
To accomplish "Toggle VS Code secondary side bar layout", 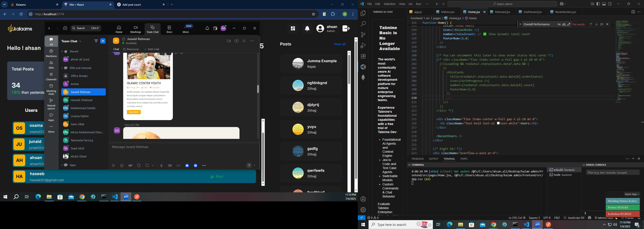I will pyautogui.click(x=610, y=4).
